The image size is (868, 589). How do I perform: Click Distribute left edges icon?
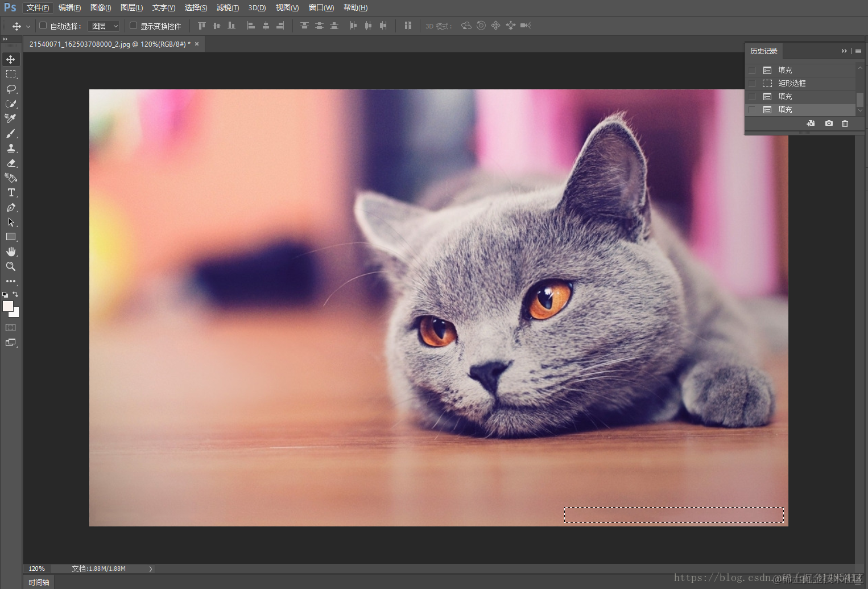point(353,26)
